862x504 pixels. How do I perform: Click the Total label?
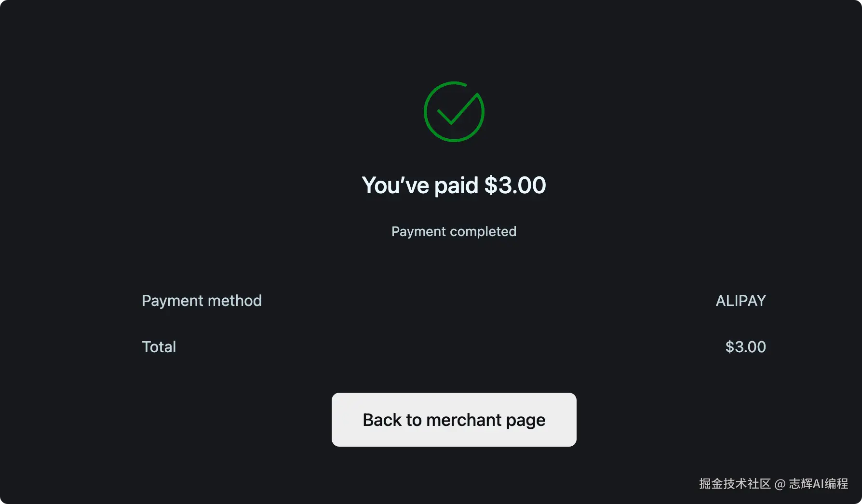159,347
